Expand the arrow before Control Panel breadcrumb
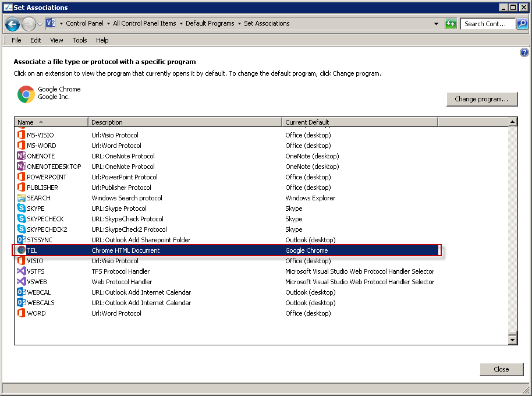Image resolution: width=532 pixels, height=396 pixels. (x=62, y=23)
